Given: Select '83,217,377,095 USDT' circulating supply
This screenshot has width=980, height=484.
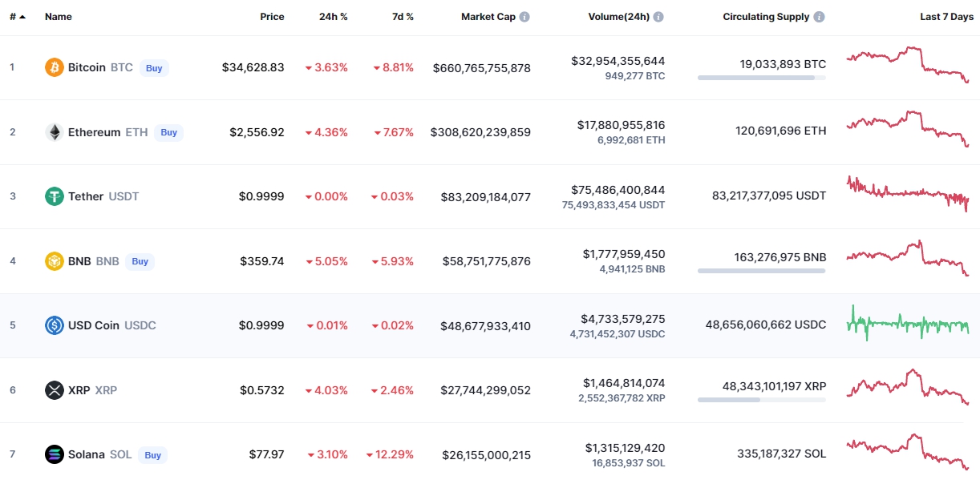Looking at the screenshot, I should click(769, 195).
